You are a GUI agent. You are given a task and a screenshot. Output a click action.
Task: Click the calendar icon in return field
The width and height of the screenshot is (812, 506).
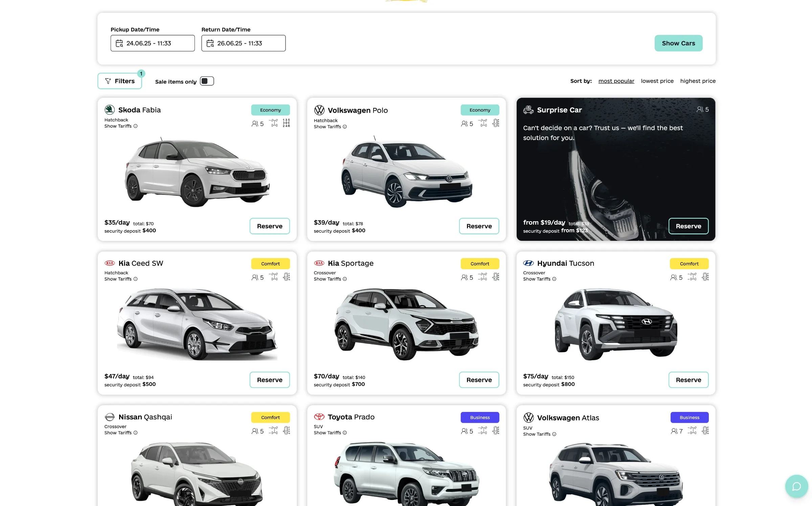pyautogui.click(x=210, y=43)
